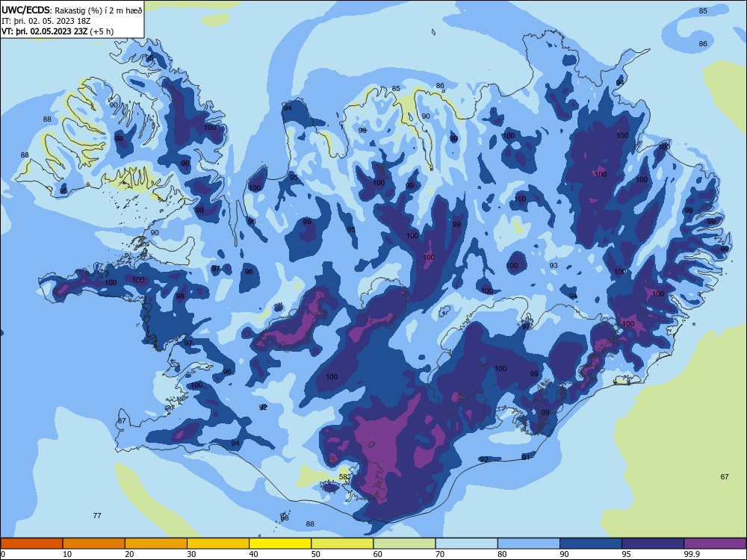Click the '91' value on the southeast coast
The width and height of the screenshot is (747, 560).
pos(525,457)
